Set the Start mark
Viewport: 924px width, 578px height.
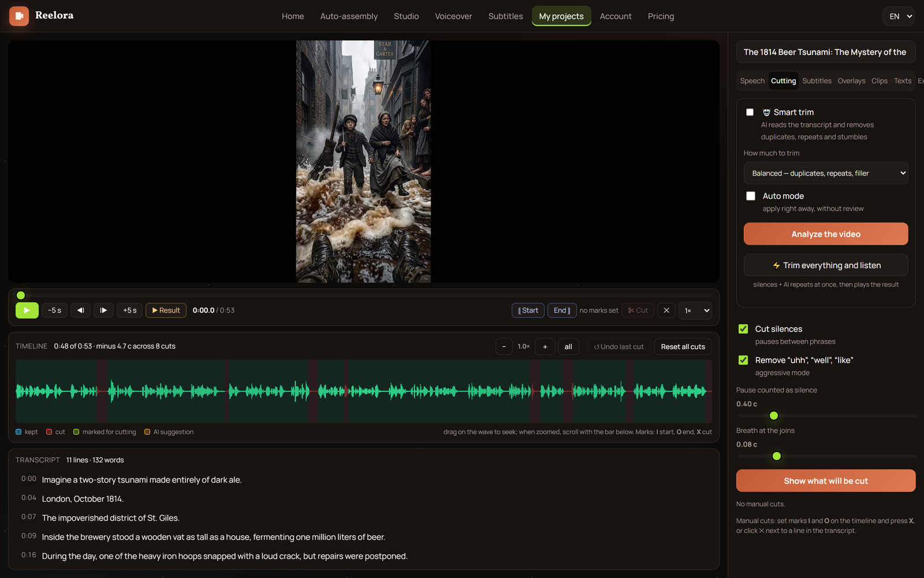tap(528, 310)
